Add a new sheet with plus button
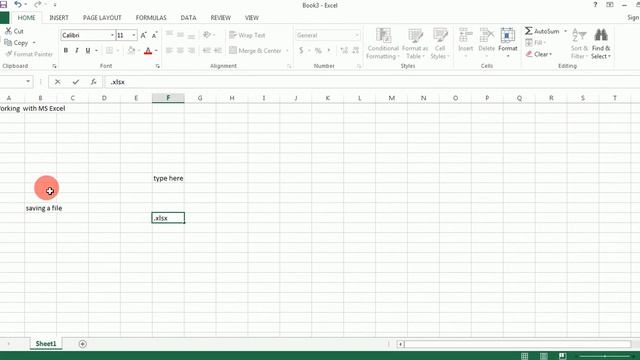 click(x=82, y=344)
